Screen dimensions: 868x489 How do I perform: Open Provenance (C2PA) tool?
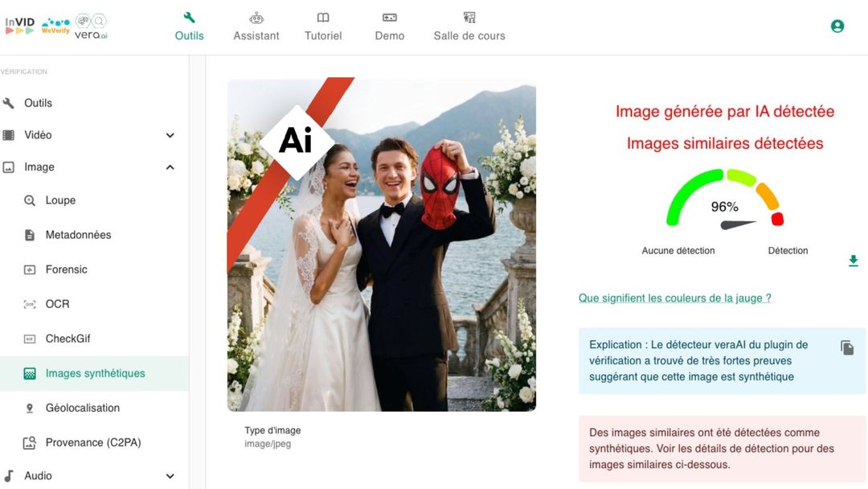(92, 442)
